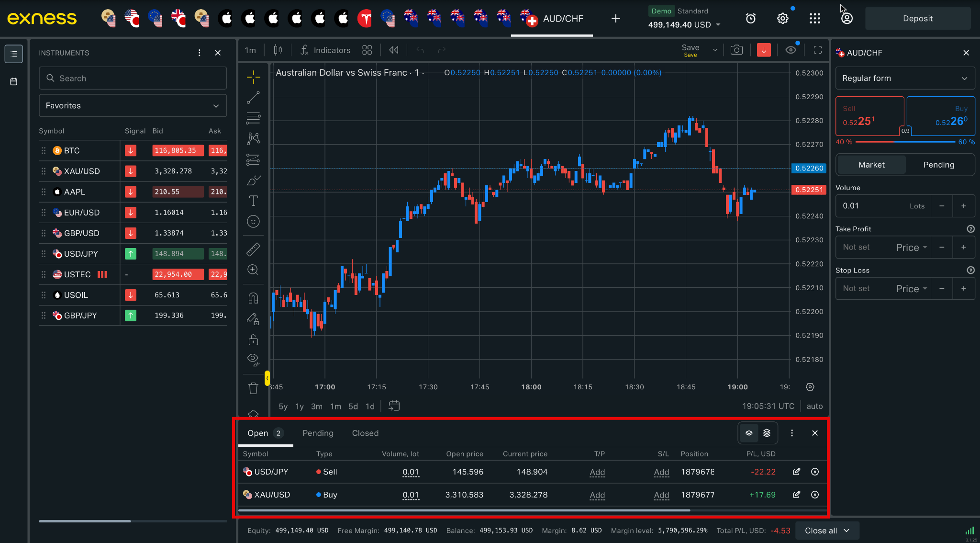Expand account balance dropdown arrow
The height and width of the screenshot is (543, 980).
tap(718, 24)
